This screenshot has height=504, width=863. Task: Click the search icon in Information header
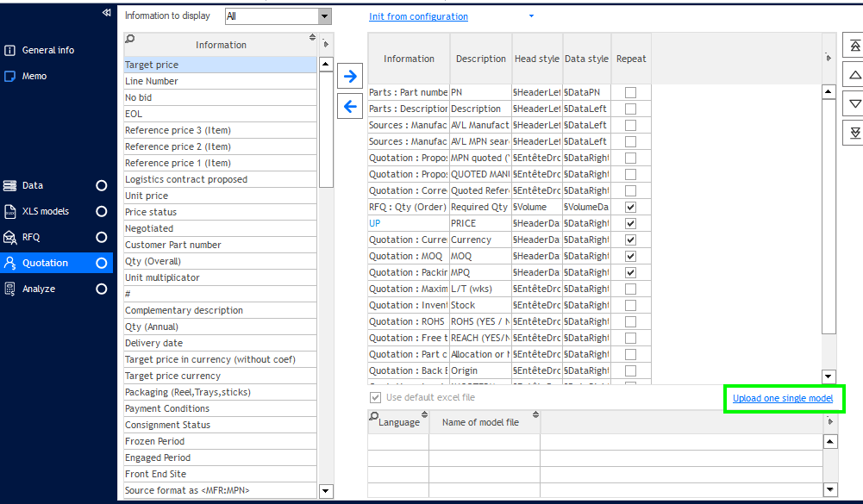(x=130, y=39)
